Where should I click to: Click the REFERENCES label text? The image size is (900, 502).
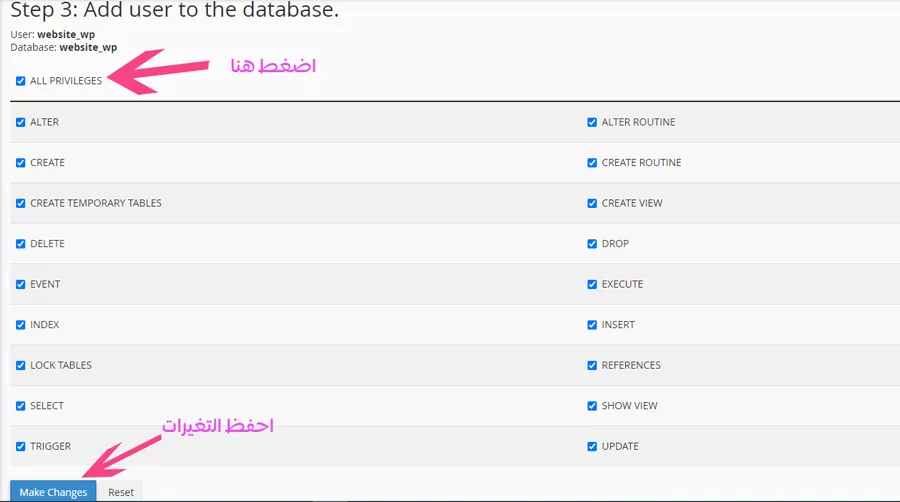[631, 365]
